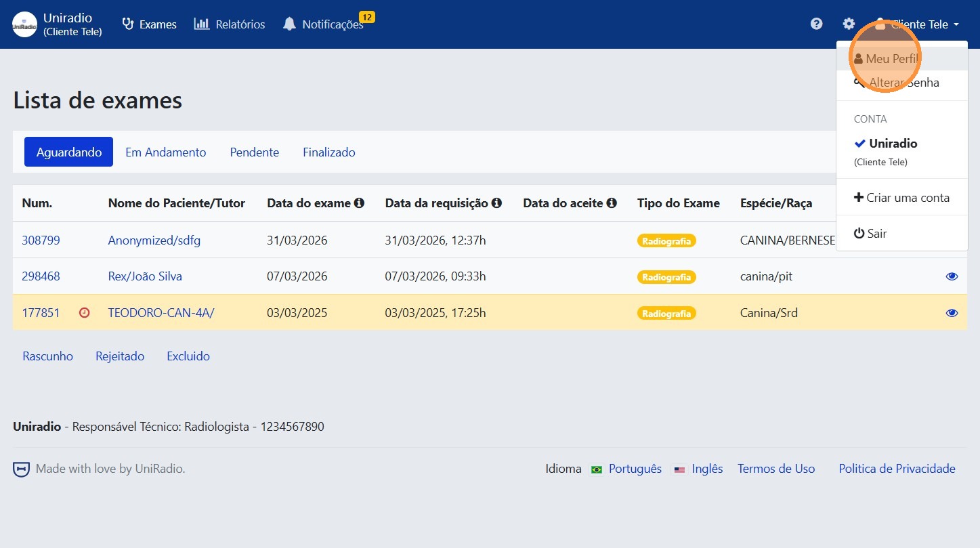
Task: Click the red clock icon on exam 177851
Action: [x=85, y=313]
